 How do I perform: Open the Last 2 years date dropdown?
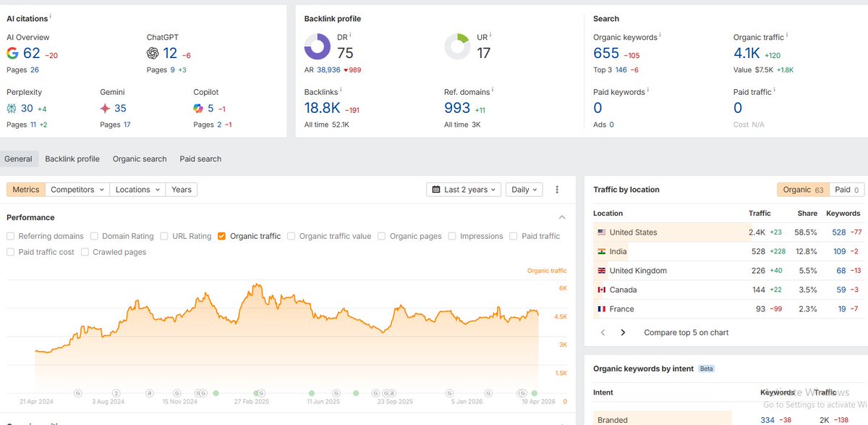tap(464, 190)
